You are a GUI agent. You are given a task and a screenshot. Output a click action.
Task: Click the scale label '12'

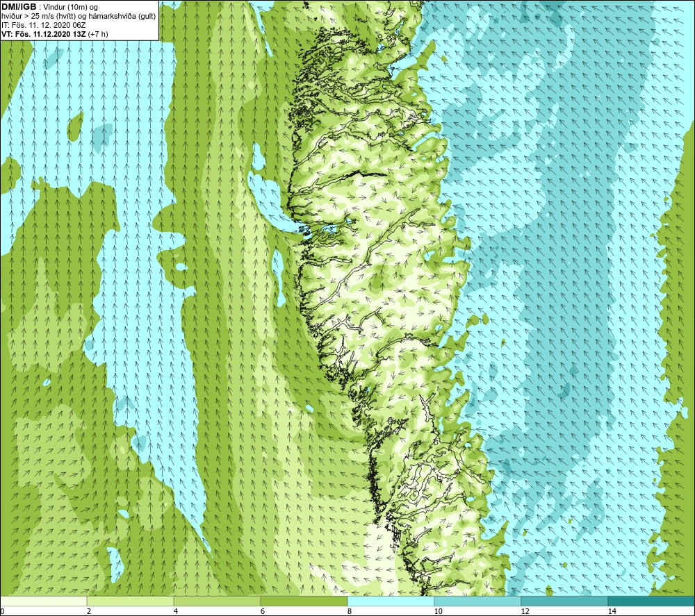525,611
